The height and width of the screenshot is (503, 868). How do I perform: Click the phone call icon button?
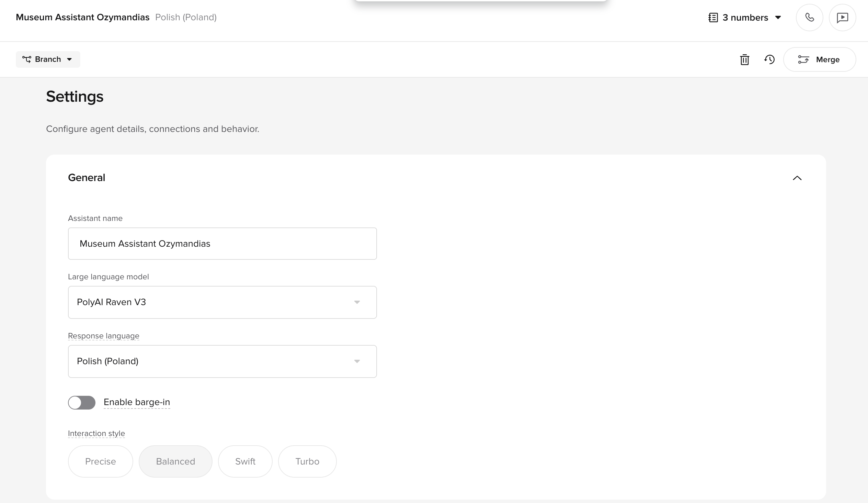point(809,18)
